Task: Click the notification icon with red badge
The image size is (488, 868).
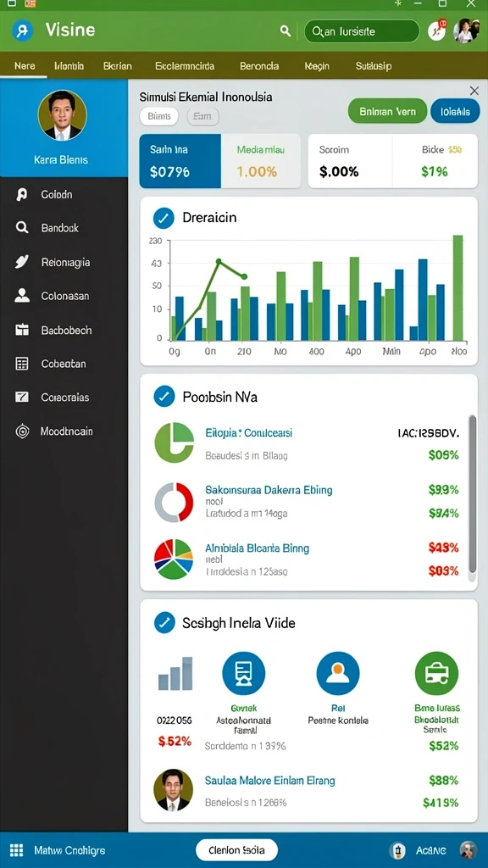Action: (x=436, y=31)
